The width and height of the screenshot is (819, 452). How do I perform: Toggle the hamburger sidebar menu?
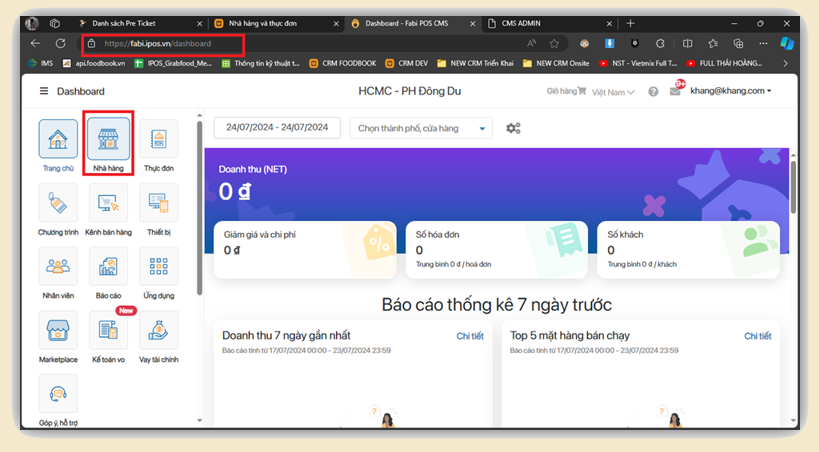point(44,91)
